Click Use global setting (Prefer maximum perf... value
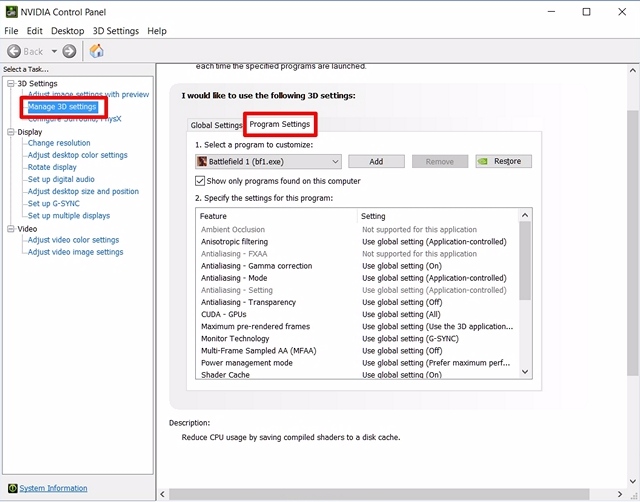Image resolution: width=640 pixels, height=502 pixels. pyautogui.click(x=436, y=363)
